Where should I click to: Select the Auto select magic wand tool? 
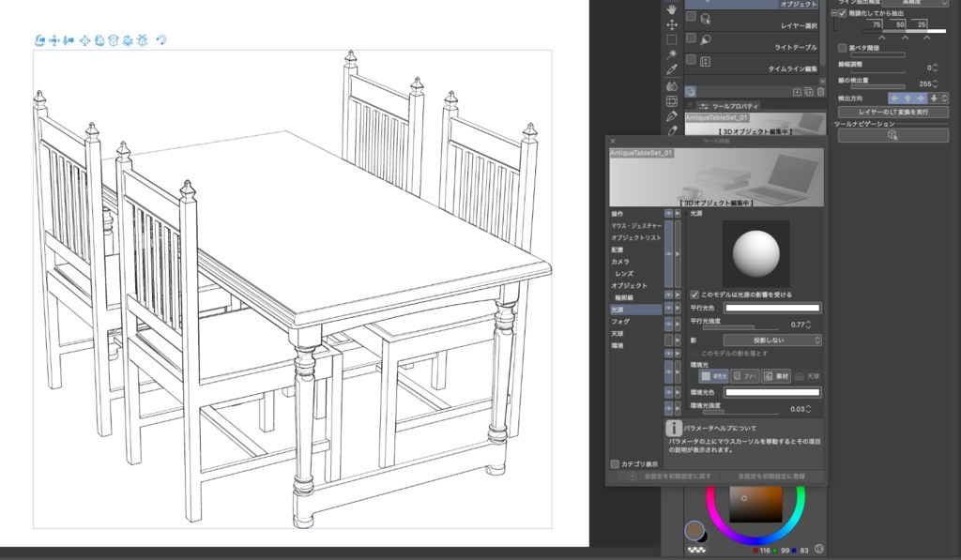pos(672,54)
